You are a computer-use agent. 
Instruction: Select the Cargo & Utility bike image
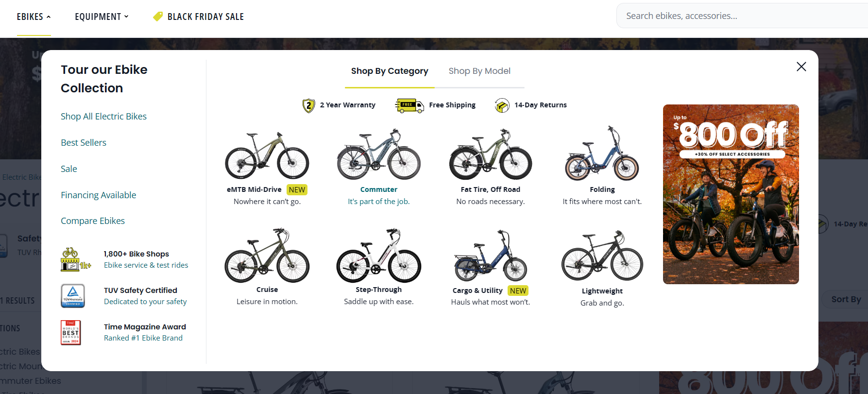pyautogui.click(x=490, y=257)
